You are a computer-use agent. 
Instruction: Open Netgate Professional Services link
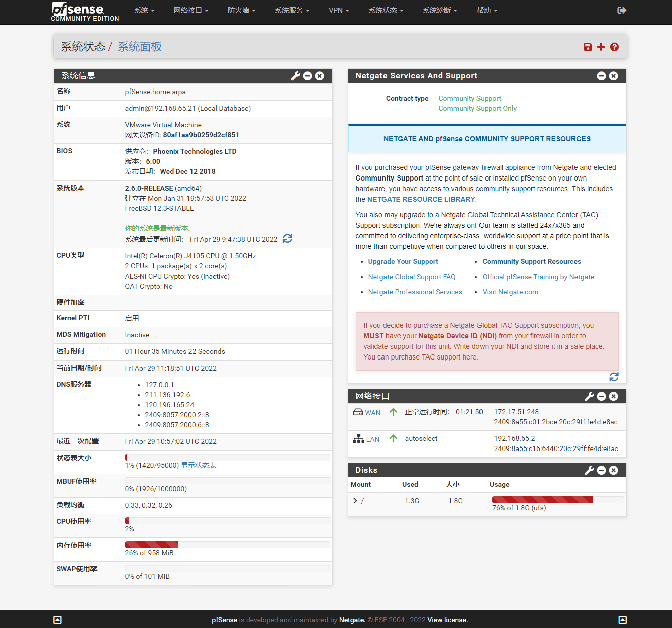(415, 292)
